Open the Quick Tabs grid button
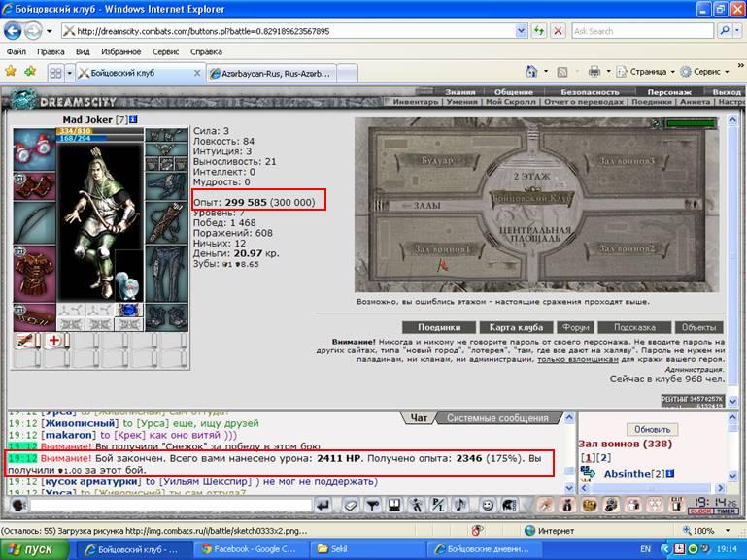The width and height of the screenshot is (747, 560). click(55, 73)
